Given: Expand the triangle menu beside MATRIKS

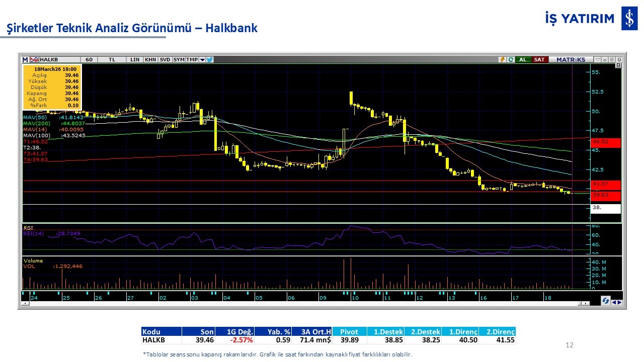Looking at the screenshot, I should pyautogui.click(x=597, y=59).
